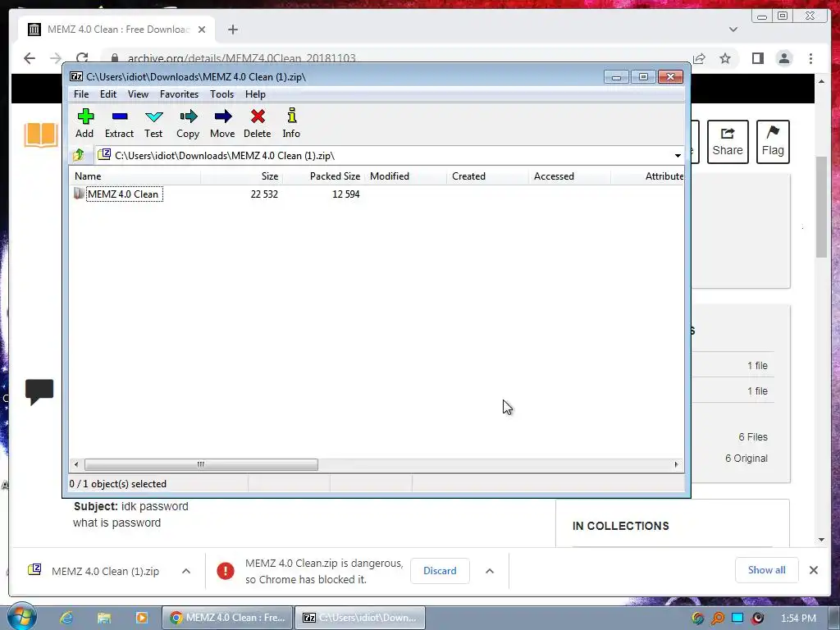Click the 12 594 packed size value
The width and height of the screenshot is (840, 630).
point(345,194)
